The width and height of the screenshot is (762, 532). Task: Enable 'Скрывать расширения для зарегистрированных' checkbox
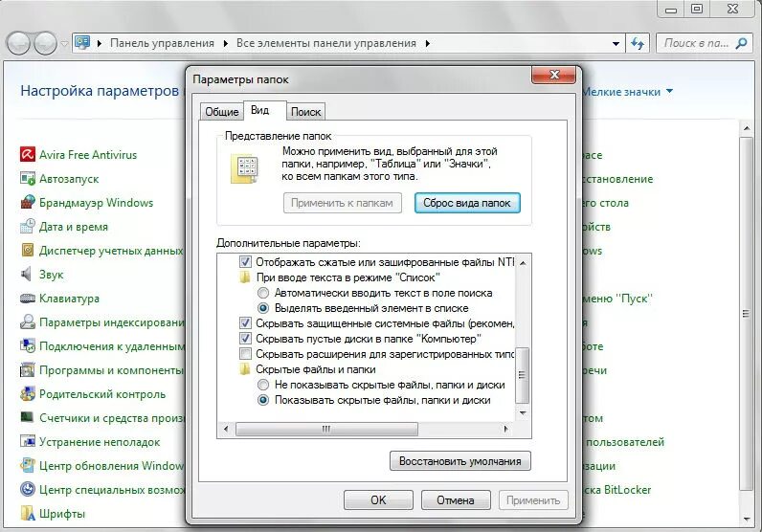245,354
